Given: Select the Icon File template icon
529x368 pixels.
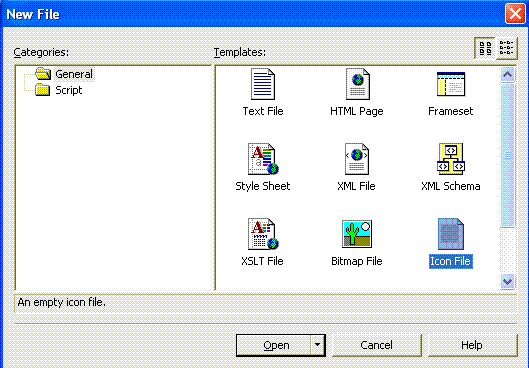Looking at the screenshot, I should click(451, 234).
